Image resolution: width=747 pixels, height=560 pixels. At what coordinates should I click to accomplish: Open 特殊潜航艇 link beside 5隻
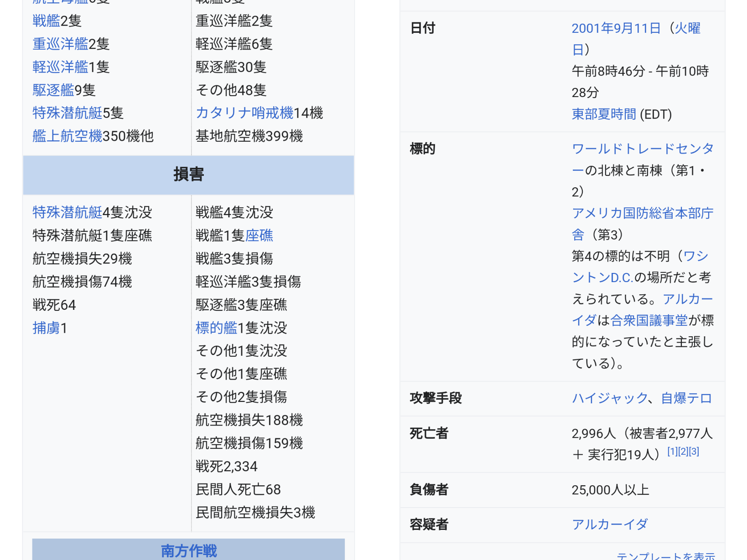[67, 113]
